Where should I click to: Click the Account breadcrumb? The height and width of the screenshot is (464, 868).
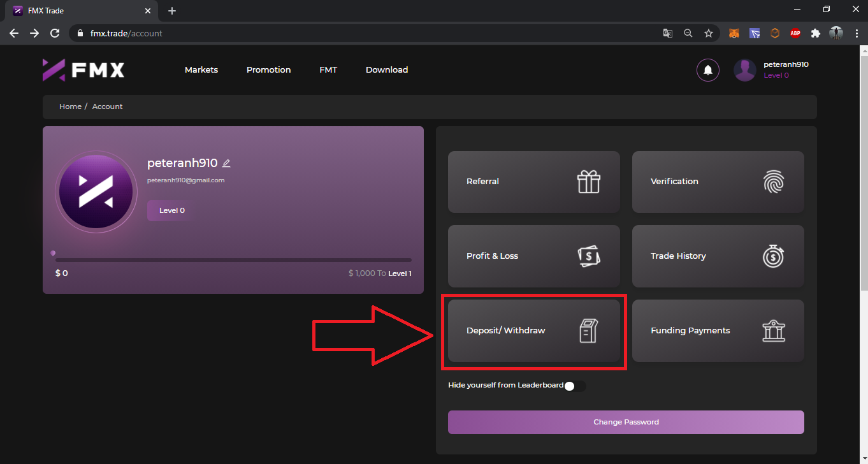[x=107, y=106]
